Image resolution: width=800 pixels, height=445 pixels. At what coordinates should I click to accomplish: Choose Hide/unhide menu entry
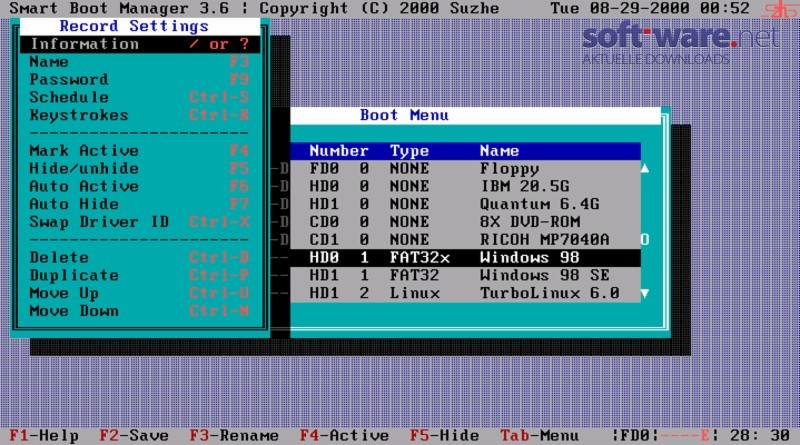(140, 168)
